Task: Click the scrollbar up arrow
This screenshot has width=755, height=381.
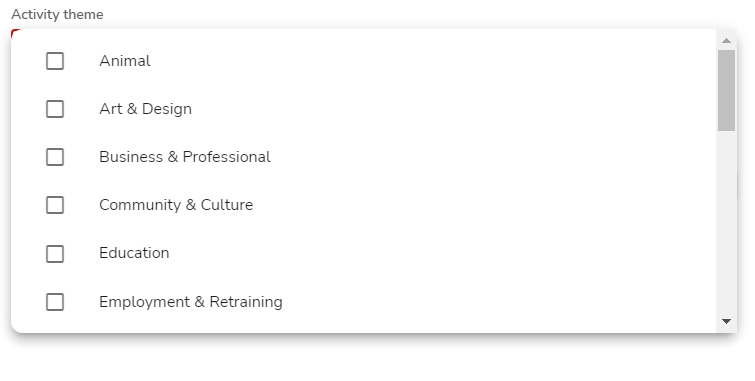Action: pyautogui.click(x=727, y=40)
